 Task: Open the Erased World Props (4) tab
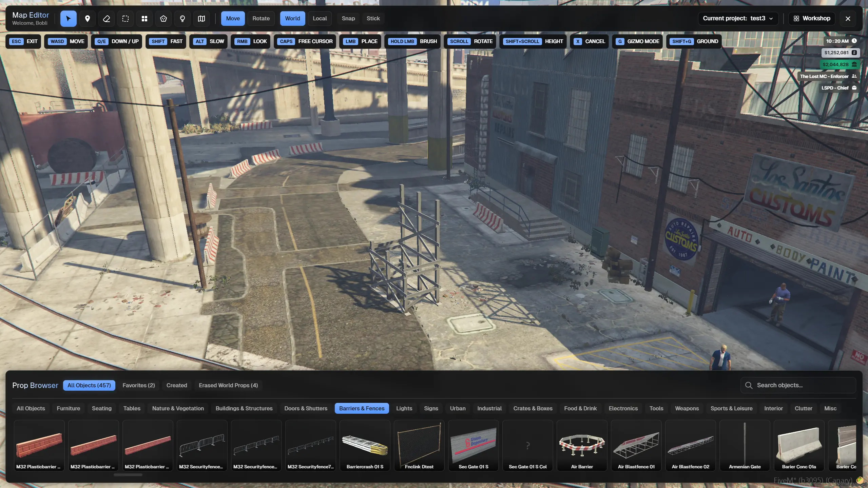(x=228, y=385)
